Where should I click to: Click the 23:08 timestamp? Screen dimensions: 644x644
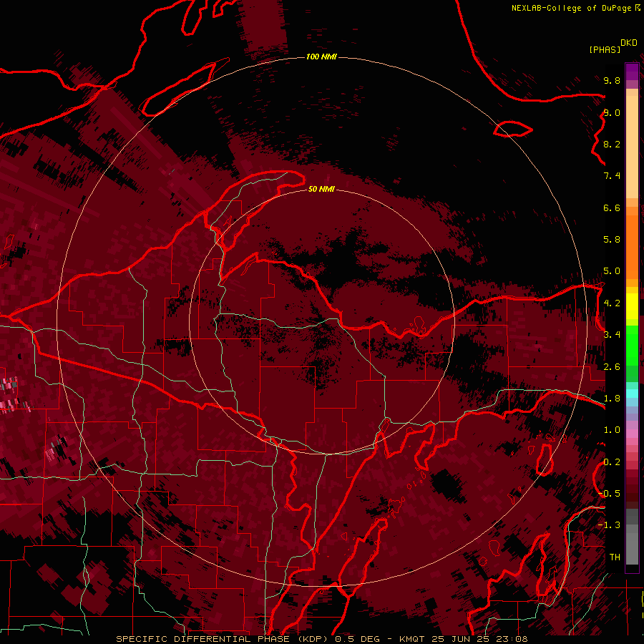pyautogui.click(x=512, y=639)
